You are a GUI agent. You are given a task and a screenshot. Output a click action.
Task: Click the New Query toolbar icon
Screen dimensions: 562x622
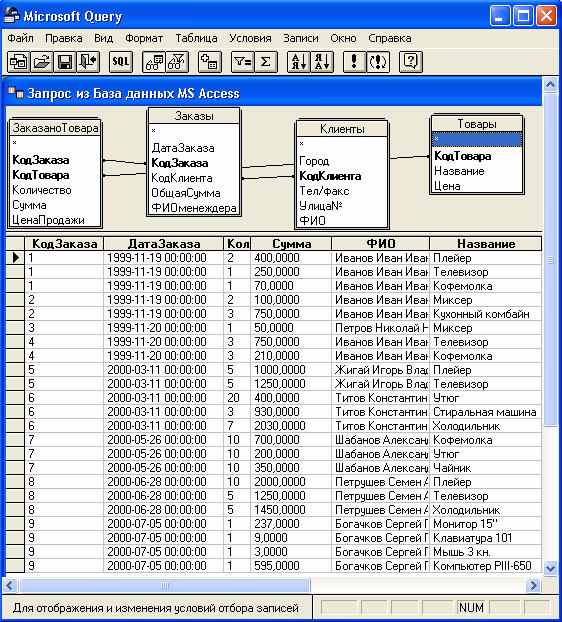(18, 62)
